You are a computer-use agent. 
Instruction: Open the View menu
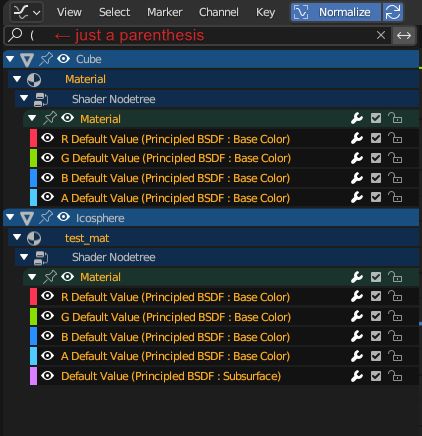coord(69,12)
